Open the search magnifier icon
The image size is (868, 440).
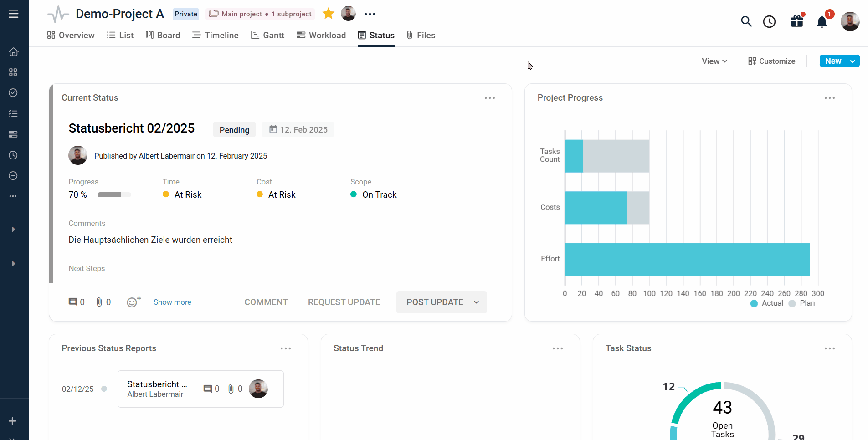(746, 21)
